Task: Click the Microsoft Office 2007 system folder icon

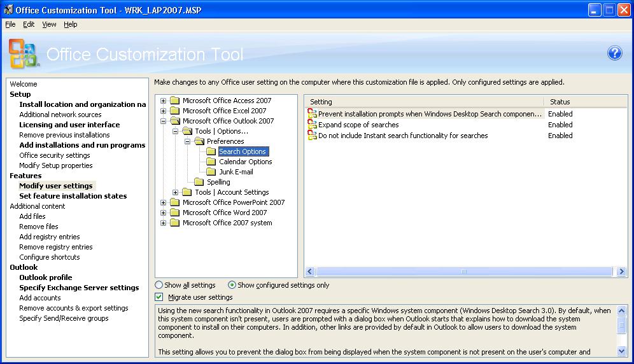Action: click(x=174, y=223)
